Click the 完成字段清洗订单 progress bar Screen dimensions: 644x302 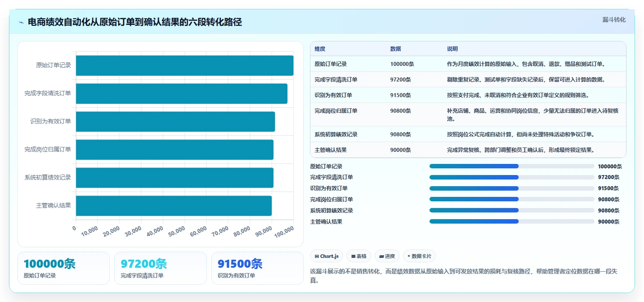point(512,177)
